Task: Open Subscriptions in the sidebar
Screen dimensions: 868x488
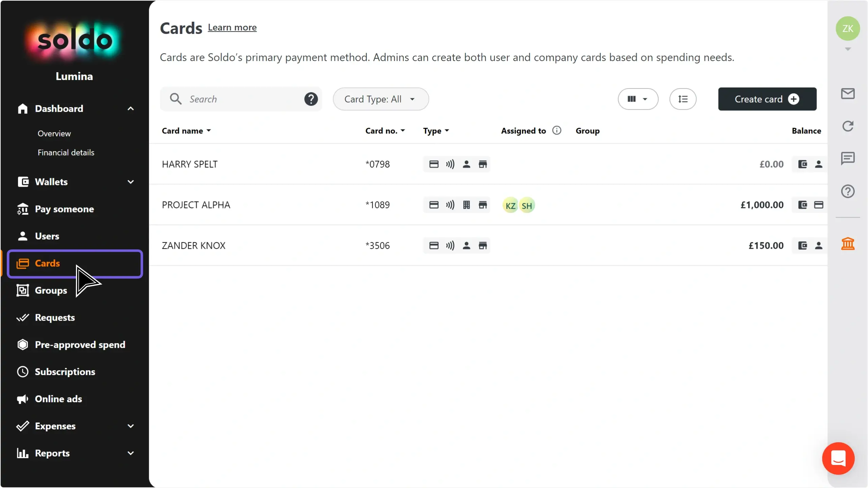Action: point(65,372)
